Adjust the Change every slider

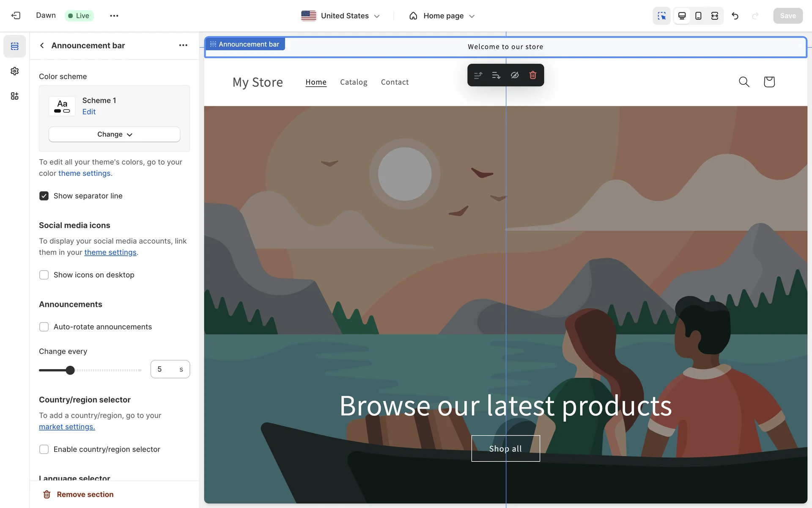pyautogui.click(x=70, y=370)
